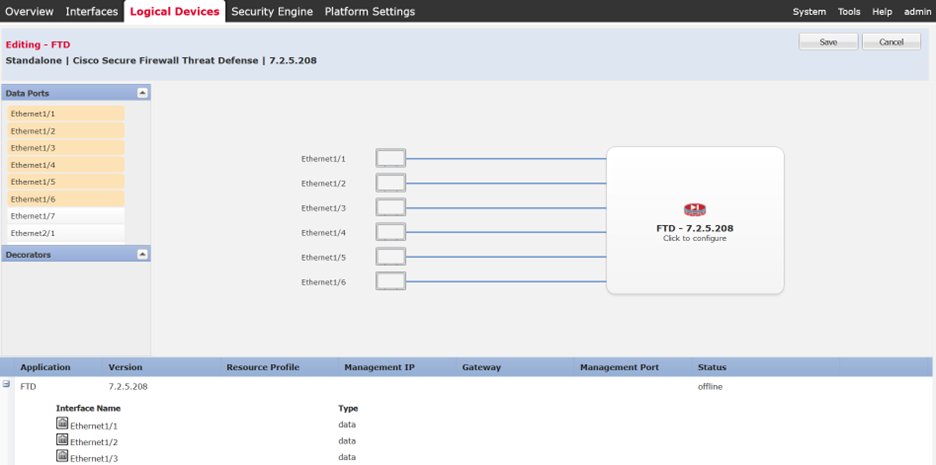Collapse the Decorators panel
The width and height of the screenshot is (936, 465).
click(x=142, y=254)
